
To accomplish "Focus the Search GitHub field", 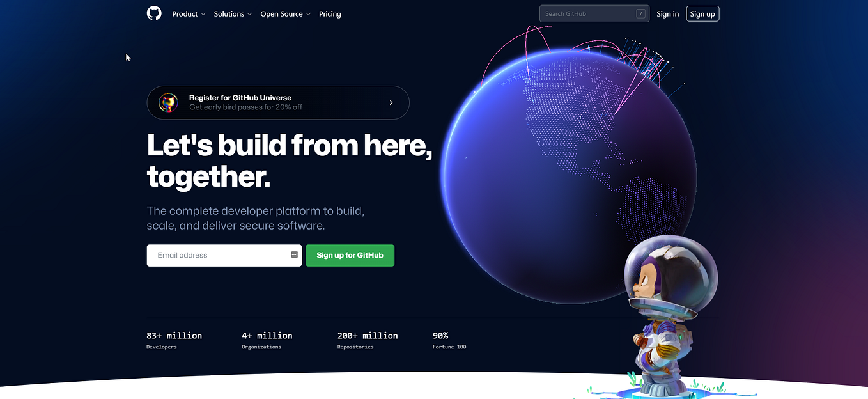I will pyautogui.click(x=594, y=13).
